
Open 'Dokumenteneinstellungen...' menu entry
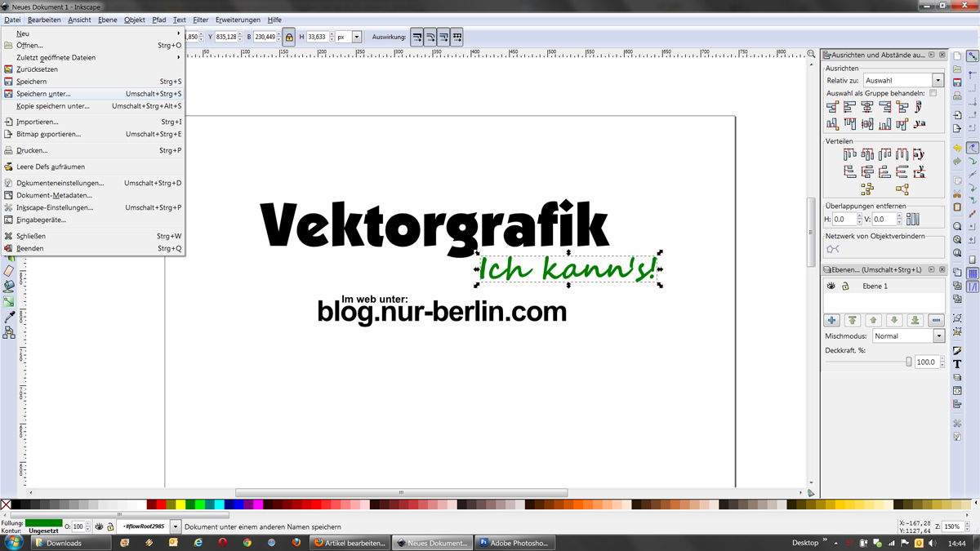92,183
